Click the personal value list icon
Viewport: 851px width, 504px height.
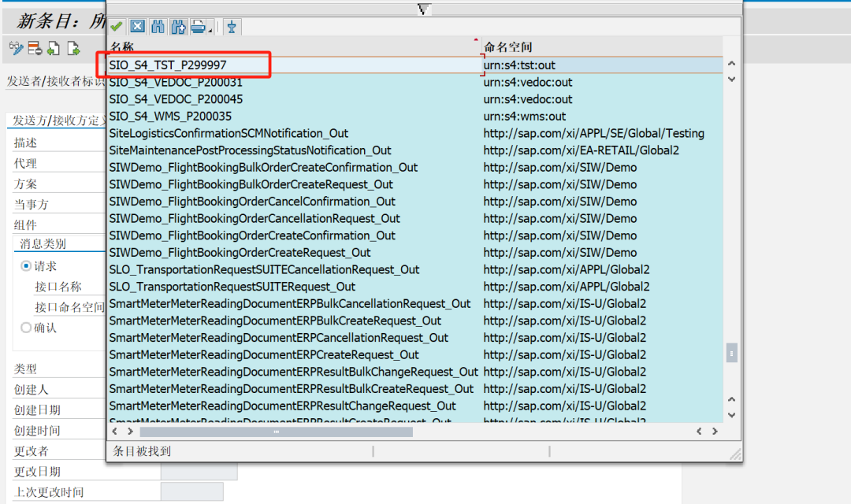click(232, 26)
